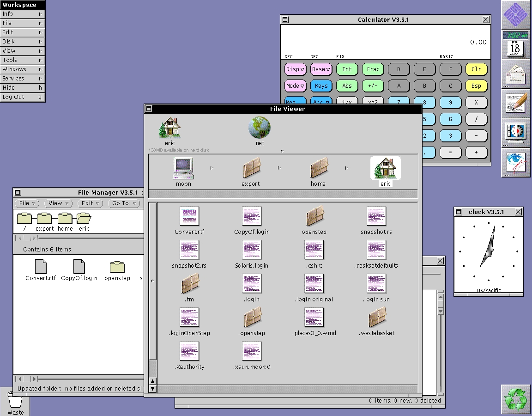Click the net globe icon on shelf
Screen dimensions: 532x416
(260, 128)
